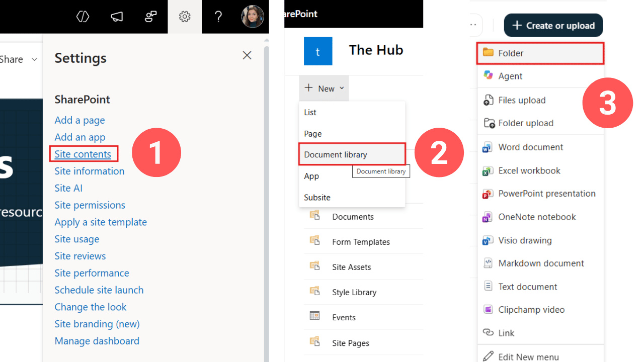Click the Style Library row text

(354, 292)
